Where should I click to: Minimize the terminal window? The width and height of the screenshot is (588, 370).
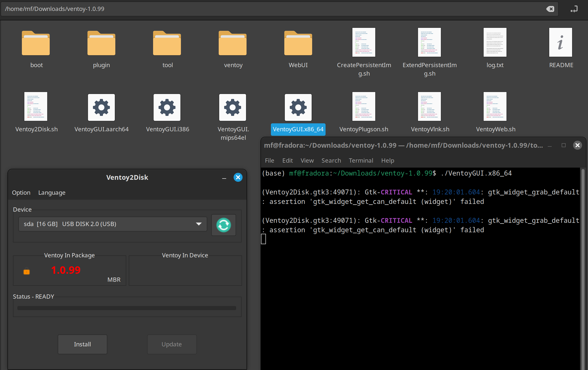pyautogui.click(x=550, y=146)
